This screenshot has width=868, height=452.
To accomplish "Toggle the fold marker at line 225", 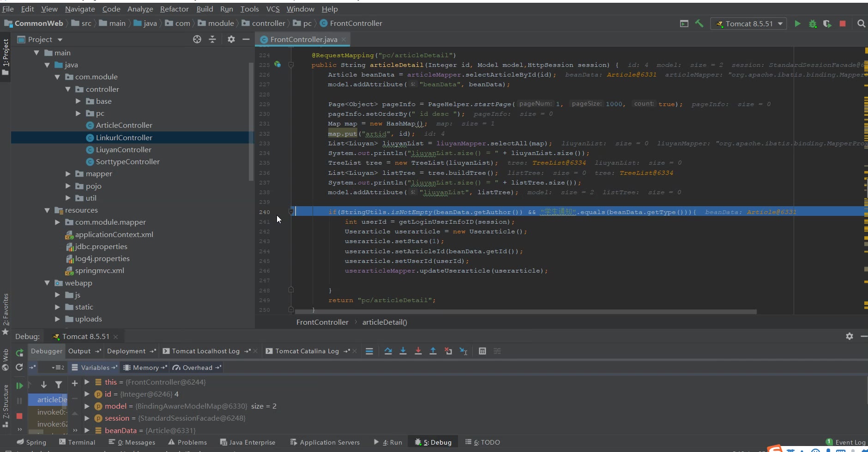I will (x=291, y=65).
